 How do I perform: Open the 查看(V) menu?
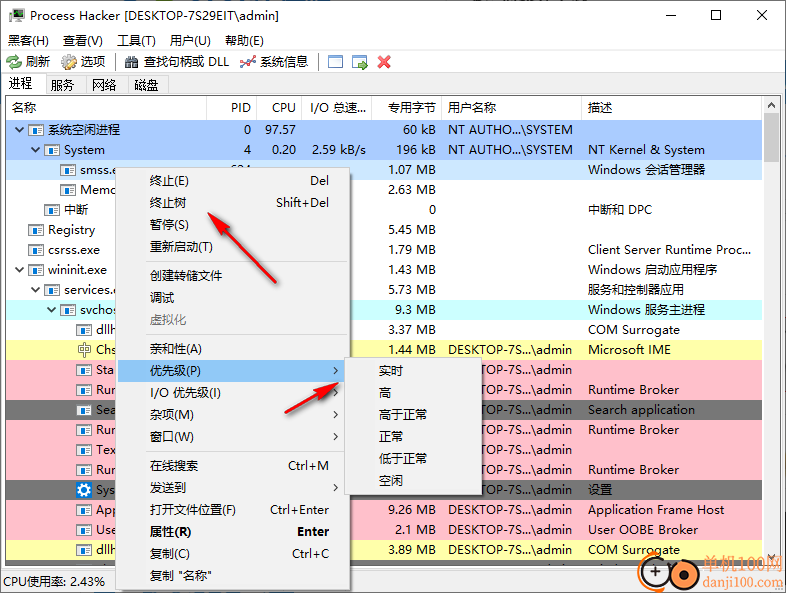coord(83,41)
